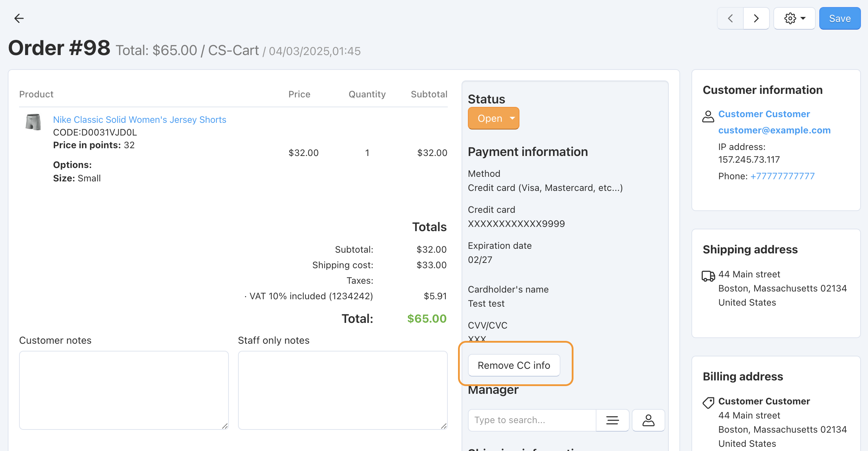The image size is (868, 451).
Task: Open the next order with right chevron
Action: (756, 18)
